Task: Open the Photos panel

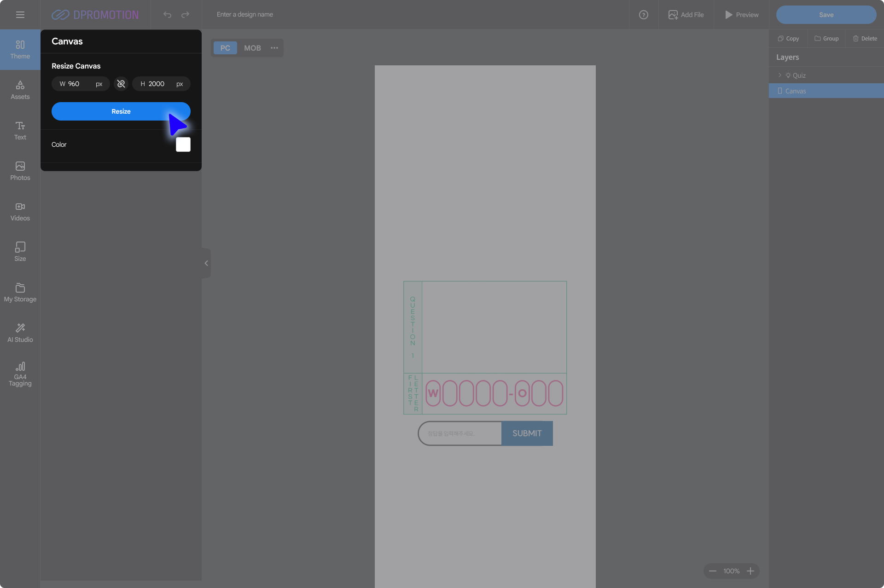Action: tap(20, 171)
